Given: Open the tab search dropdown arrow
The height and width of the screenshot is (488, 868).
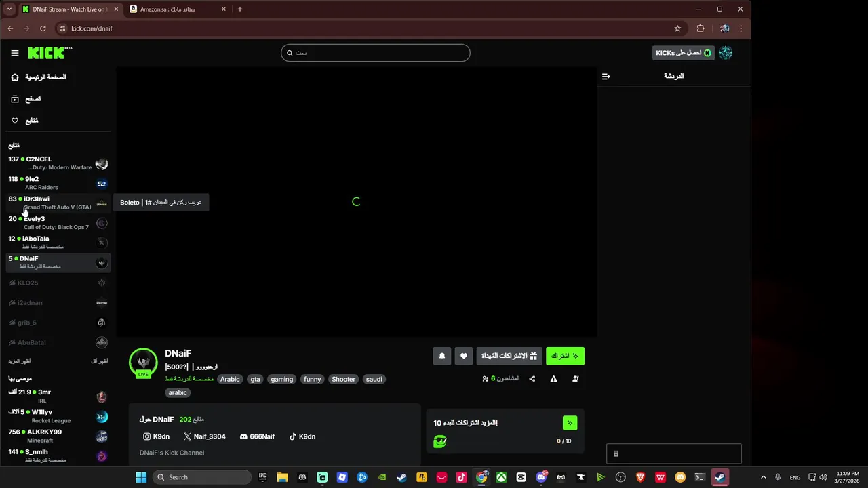Looking at the screenshot, I should [9, 9].
